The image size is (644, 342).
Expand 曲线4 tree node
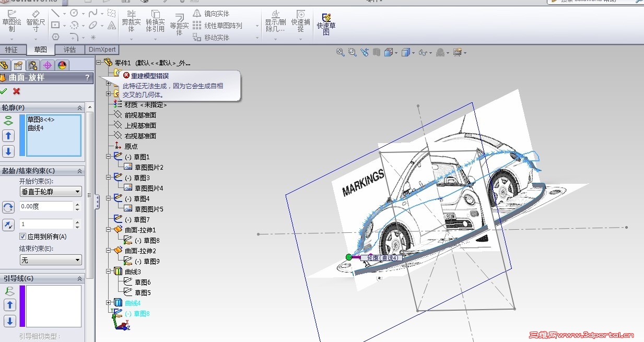pyautogui.click(x=109, y=303)
